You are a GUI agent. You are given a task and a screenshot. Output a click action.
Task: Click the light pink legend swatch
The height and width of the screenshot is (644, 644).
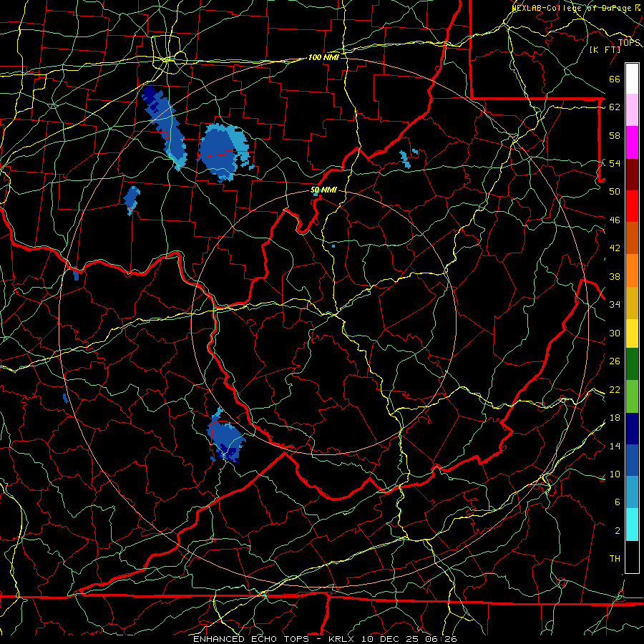(632, 110)
